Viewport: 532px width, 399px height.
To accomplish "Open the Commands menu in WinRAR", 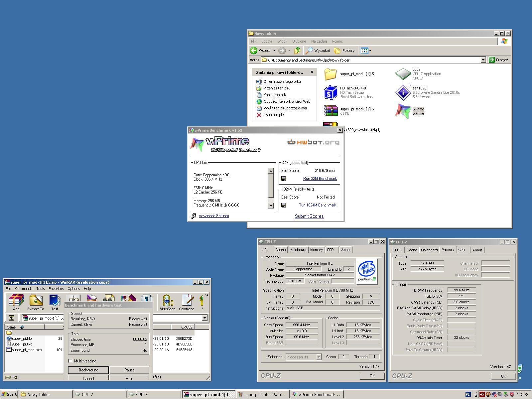I will (24, 289).
